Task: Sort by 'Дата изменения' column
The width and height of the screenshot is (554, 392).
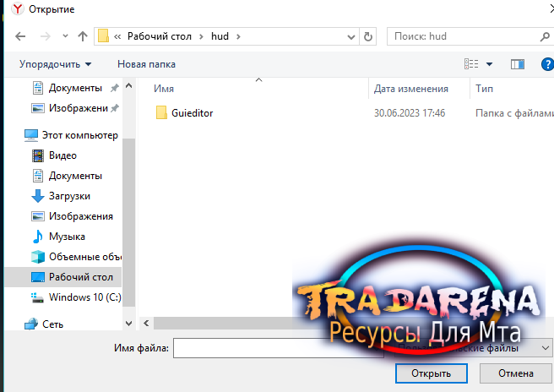Action: point(411,89)
